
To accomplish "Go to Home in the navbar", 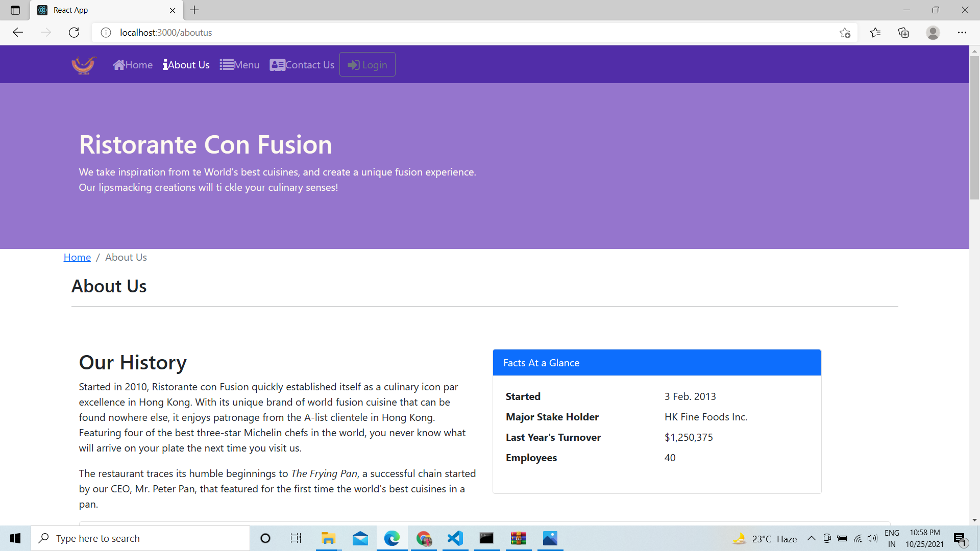I will tap(133, 65).
